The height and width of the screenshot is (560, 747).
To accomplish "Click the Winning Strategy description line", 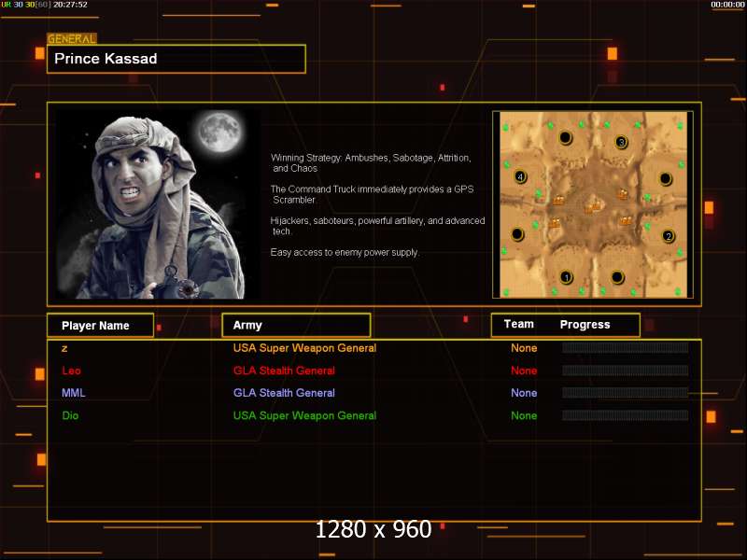I will click(x=371, y=162).
